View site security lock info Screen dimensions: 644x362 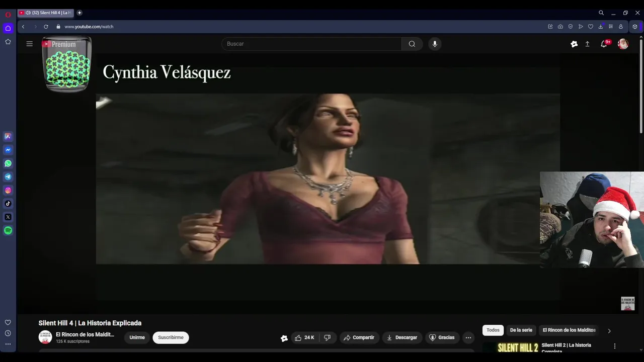click(x=58, y=27)
